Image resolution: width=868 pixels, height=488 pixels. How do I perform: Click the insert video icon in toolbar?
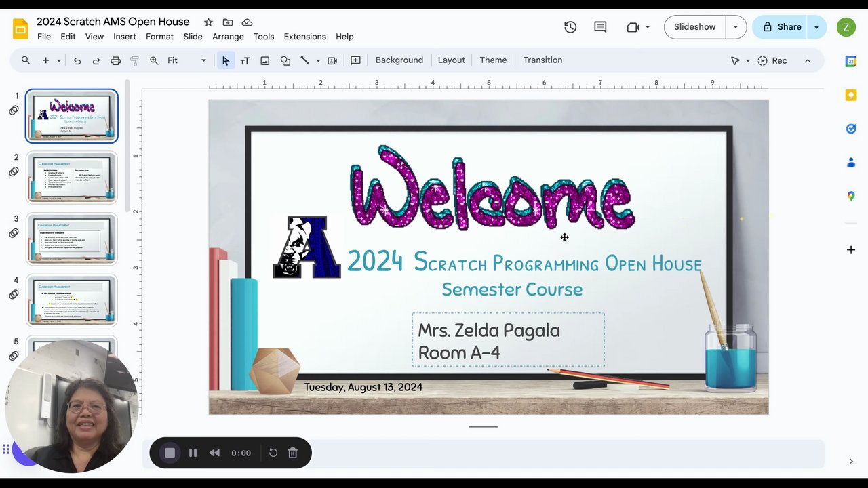coord(332,60)
